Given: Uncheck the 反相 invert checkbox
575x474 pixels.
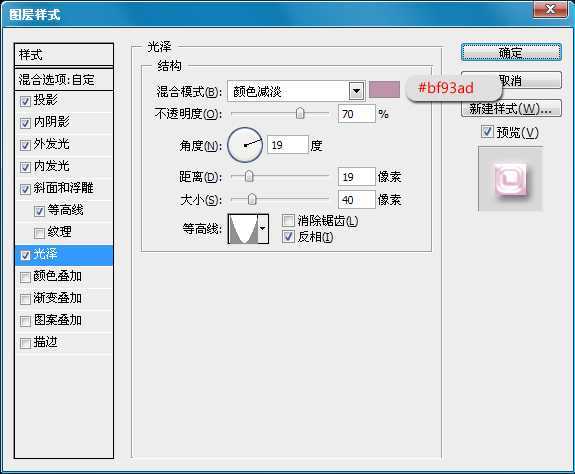Looking at the screenshot, I should [x=288, y=236].
